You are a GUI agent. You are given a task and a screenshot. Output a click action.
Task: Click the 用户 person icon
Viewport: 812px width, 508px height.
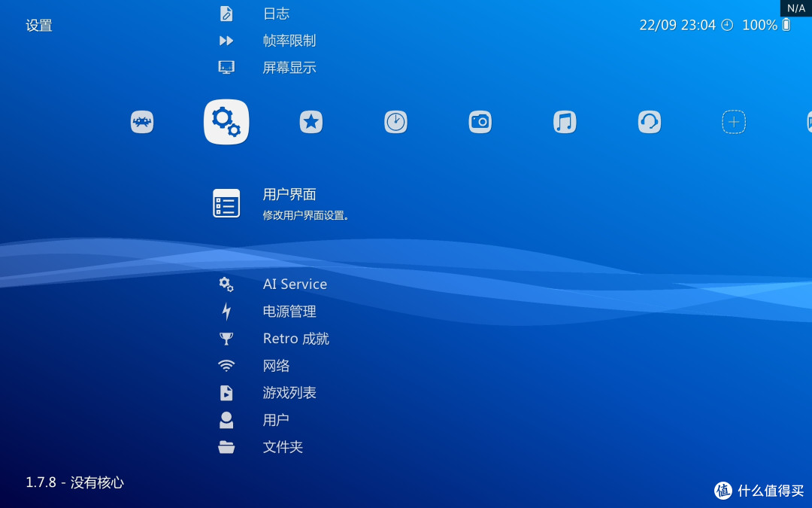point(226,420)
